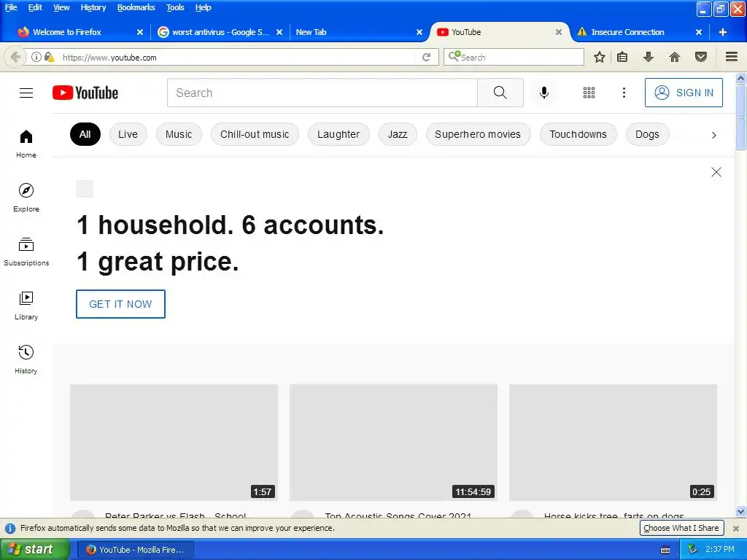Open Subscriptions in the sidebar

[26, 252]
